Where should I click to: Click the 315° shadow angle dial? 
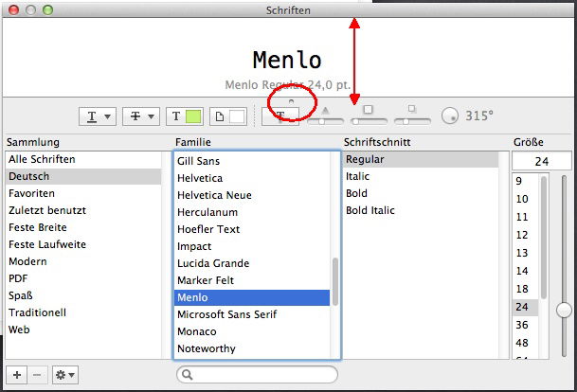[x=450, y=116]
